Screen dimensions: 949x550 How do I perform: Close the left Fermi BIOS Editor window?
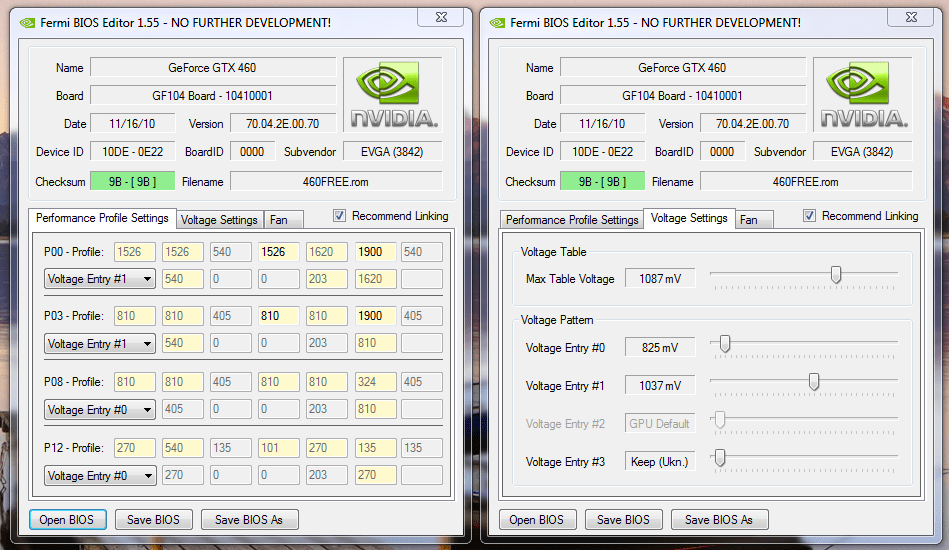[441, 17]
